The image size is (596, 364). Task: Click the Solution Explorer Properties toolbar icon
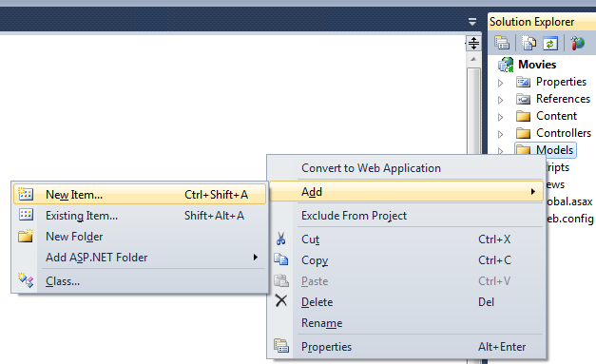point(502,43)
